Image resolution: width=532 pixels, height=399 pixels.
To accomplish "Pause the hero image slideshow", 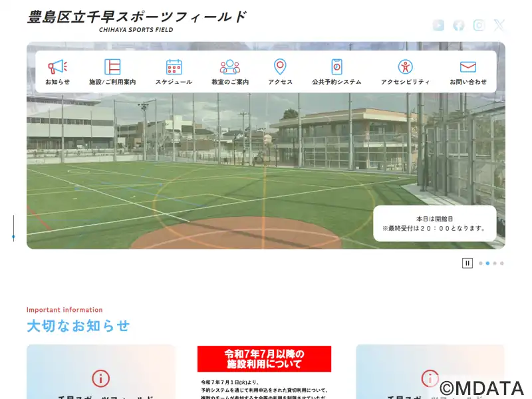I will point(467,263).
